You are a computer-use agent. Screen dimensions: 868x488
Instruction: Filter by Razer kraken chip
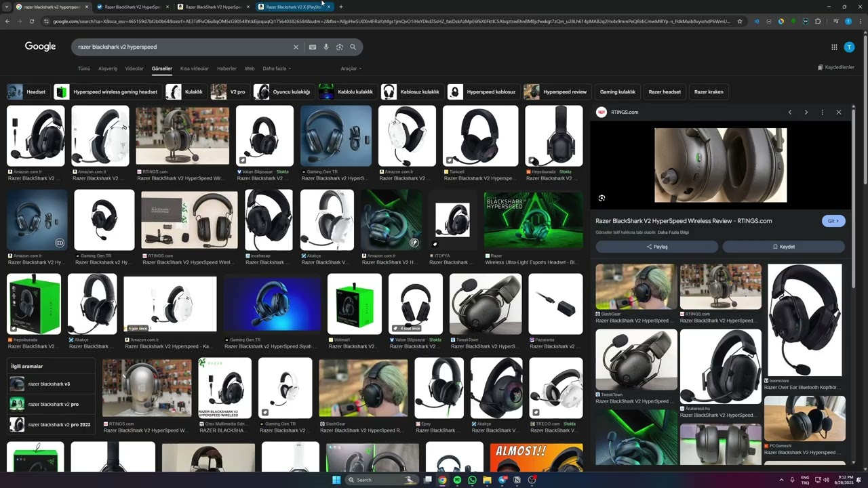[x=709, y=91]
